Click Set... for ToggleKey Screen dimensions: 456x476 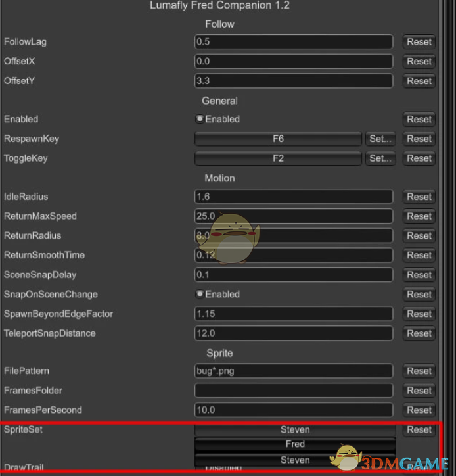click(x=380, y=158)
